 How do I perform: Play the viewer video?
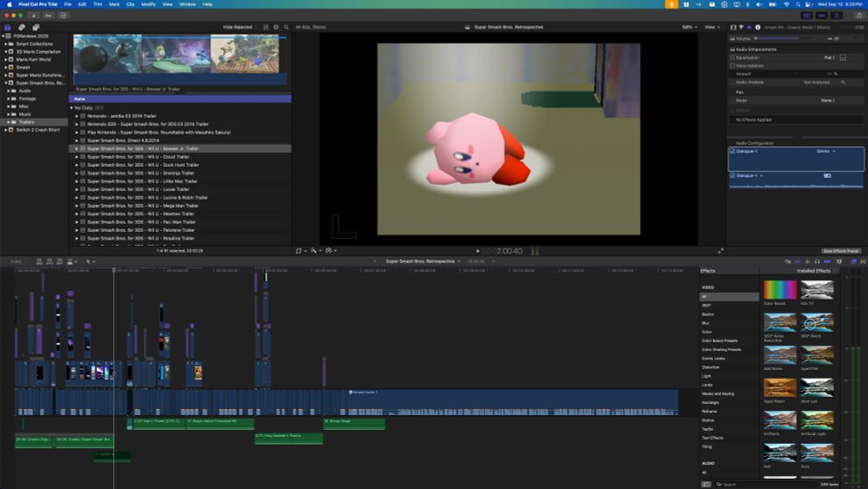pyautogui.click(x=477, y=251)
